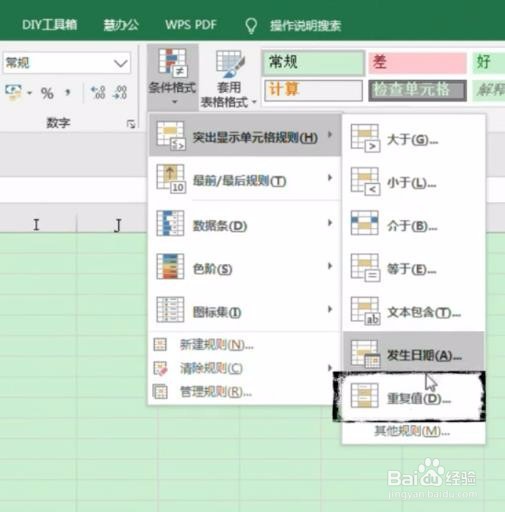This screenshot has height=512, width=505.
Task: Choose the 文本包含(T) text contains rule
Action: [x=414, y=312]
